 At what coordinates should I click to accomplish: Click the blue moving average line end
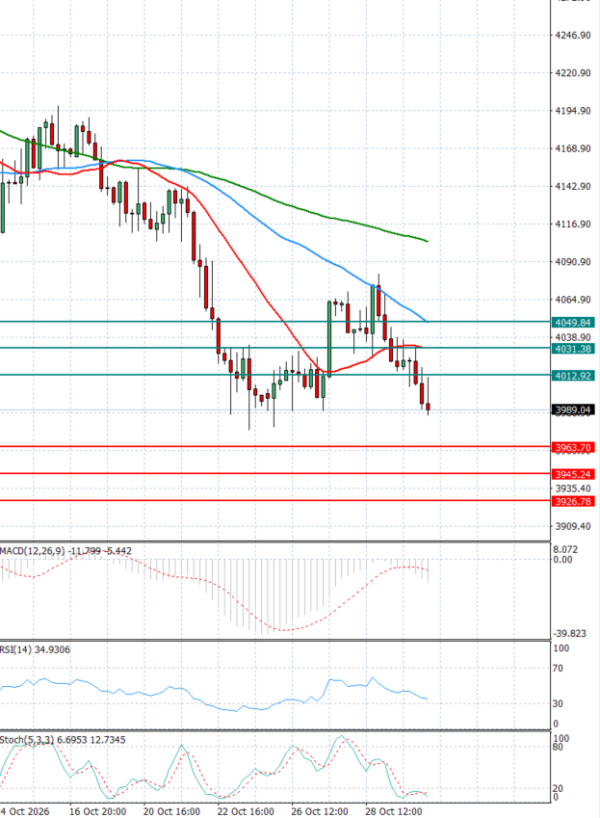426,321
